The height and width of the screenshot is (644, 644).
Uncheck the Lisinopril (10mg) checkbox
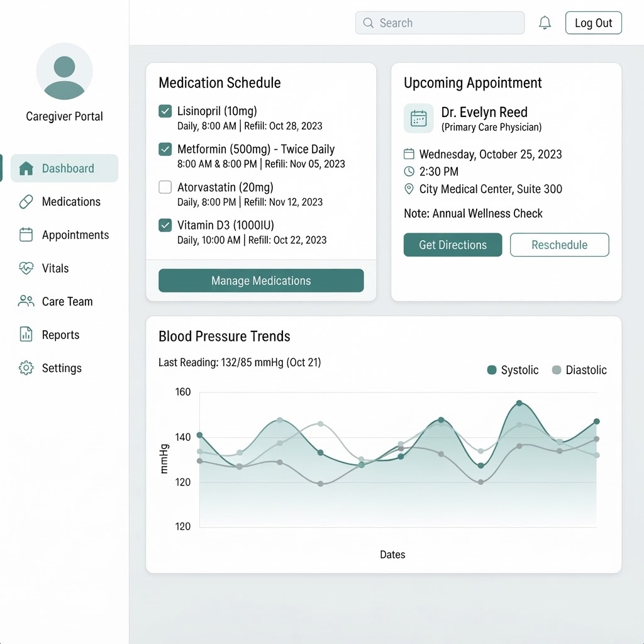(165, 111)
